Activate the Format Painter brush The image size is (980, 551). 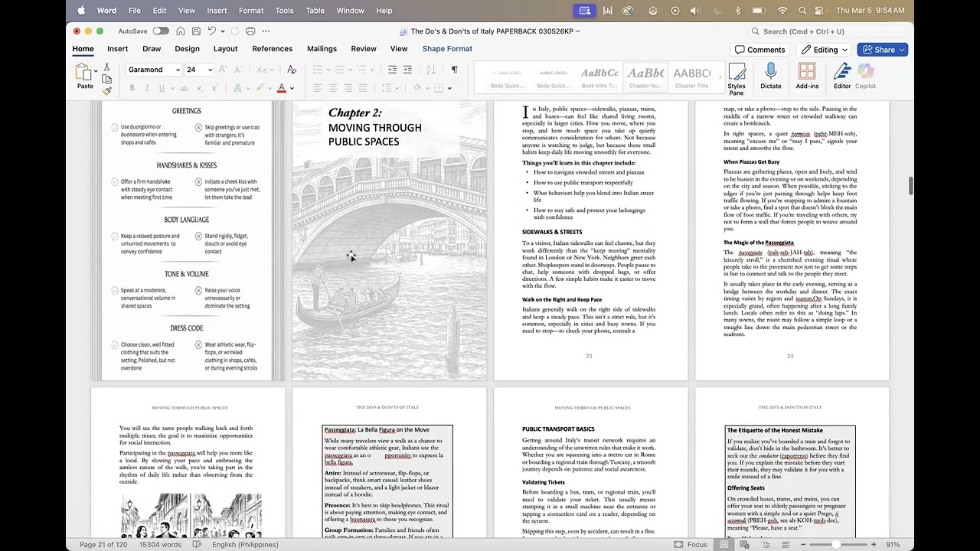[106, 90]
